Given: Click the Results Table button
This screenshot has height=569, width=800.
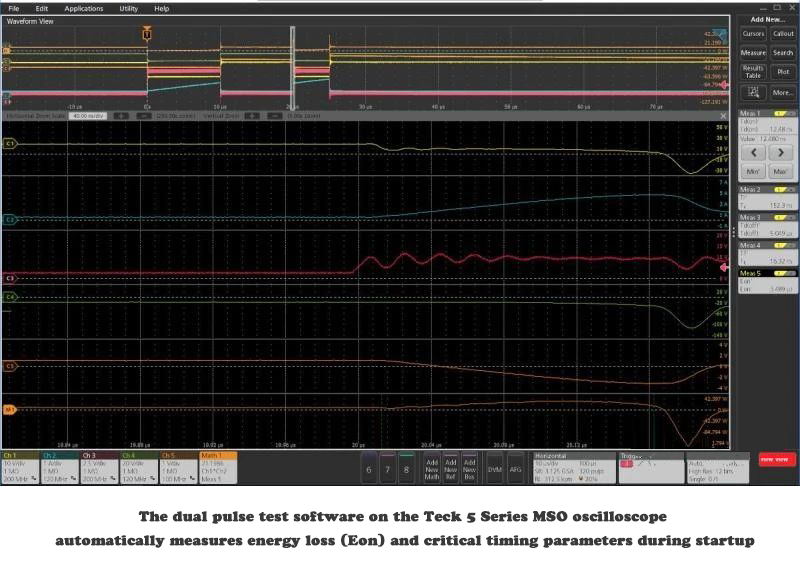Looking at the screenshot, I should click(753, 71).
